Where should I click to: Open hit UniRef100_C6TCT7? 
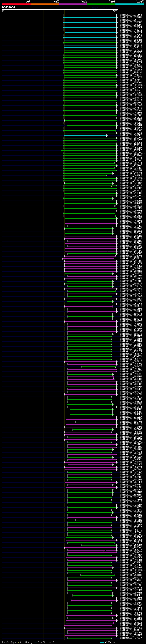click(131, 620)
